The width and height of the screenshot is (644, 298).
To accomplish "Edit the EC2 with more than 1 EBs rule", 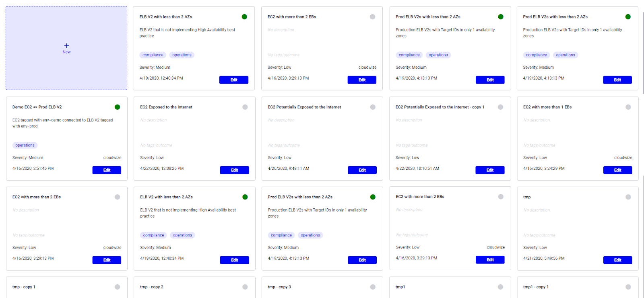I will pyautogui.click(x=617, y=170).
